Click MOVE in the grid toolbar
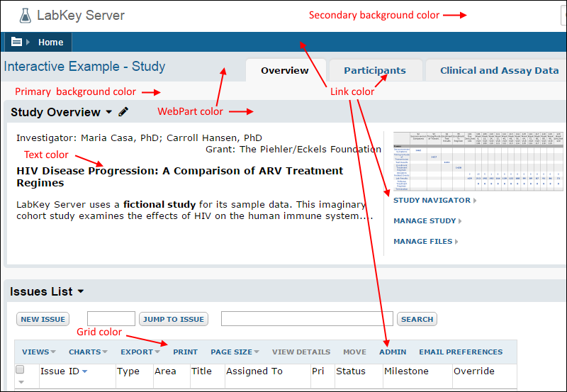The height and width of the screenshot is (392, 567). (355, 352)
